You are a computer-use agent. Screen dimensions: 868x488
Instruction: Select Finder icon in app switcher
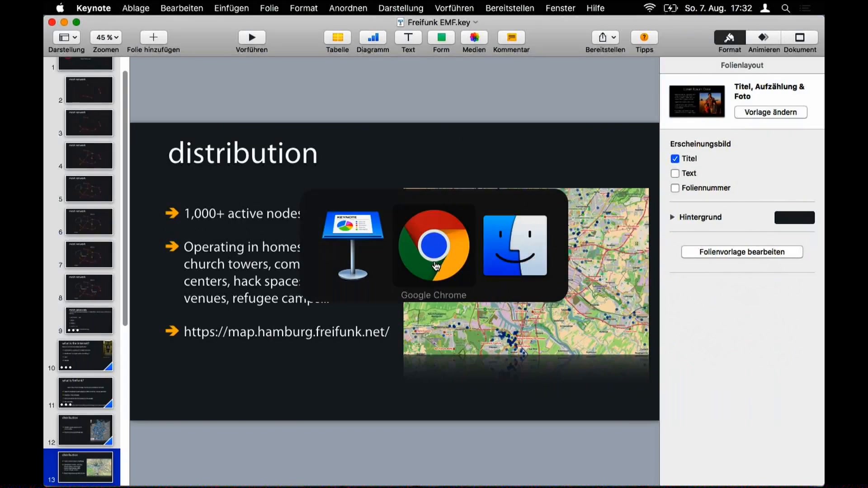515,245
